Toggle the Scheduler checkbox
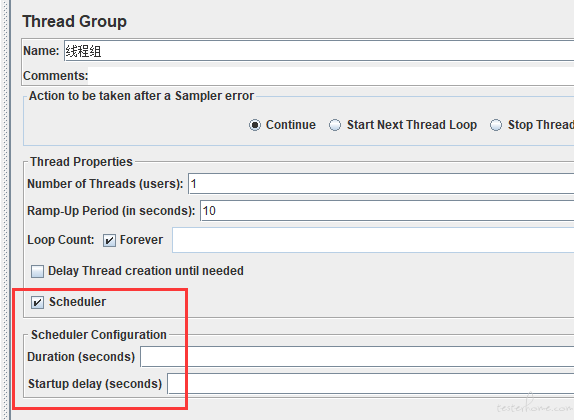Image resolution: width=574 pixels, height=420 pixels. tap(37, 302)
